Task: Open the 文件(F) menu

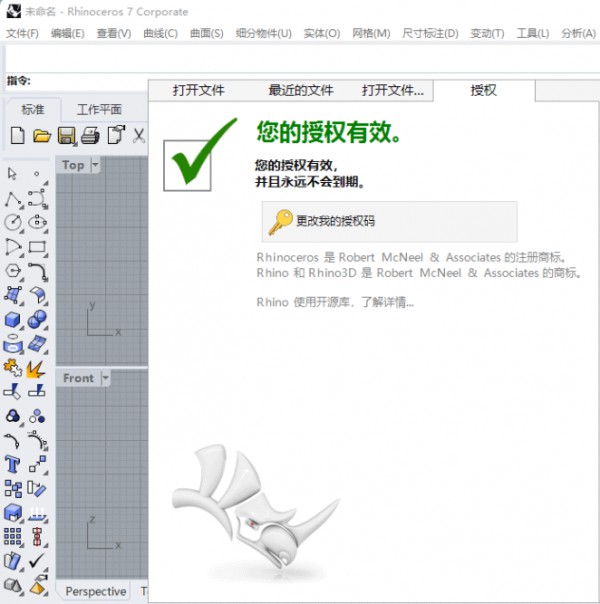Action: click(22, 34)
